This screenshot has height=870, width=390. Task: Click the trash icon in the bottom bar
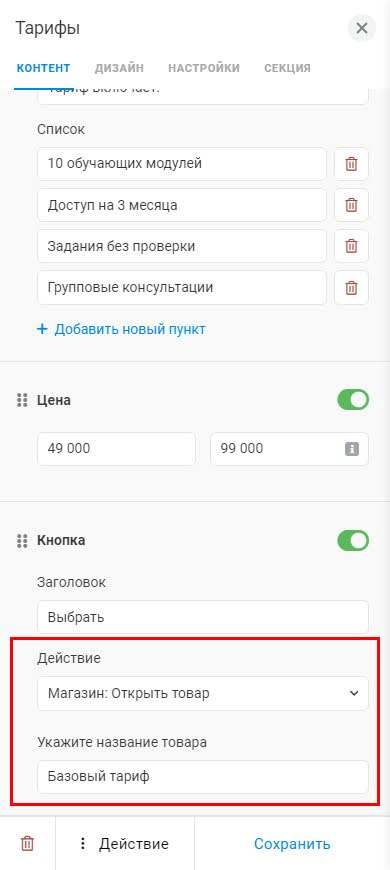(x=27, y=844)
